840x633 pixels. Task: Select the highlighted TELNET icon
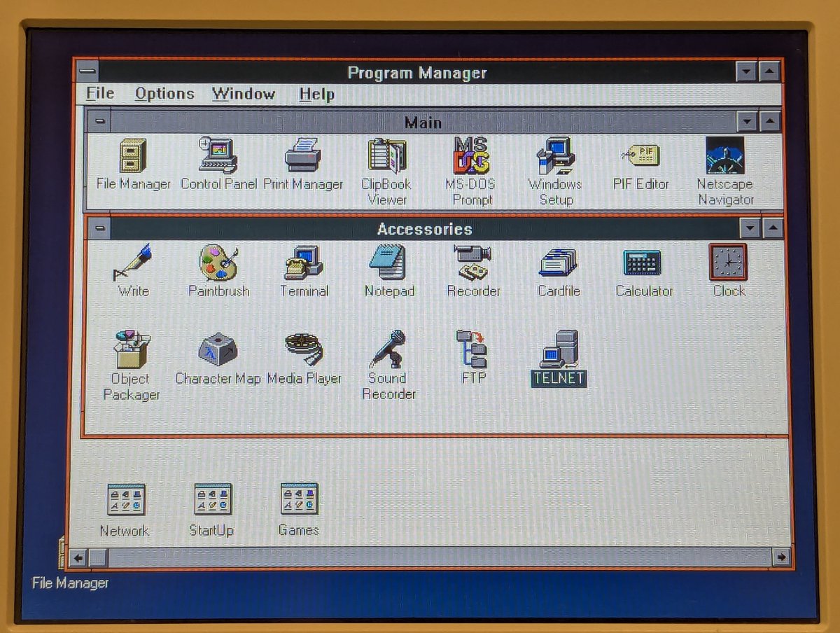pos(559,349)
